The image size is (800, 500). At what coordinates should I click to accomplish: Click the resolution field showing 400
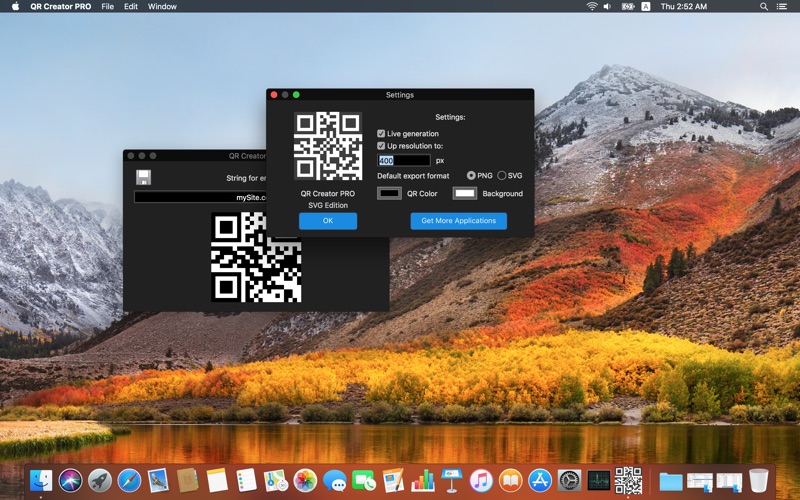point(404,161)
